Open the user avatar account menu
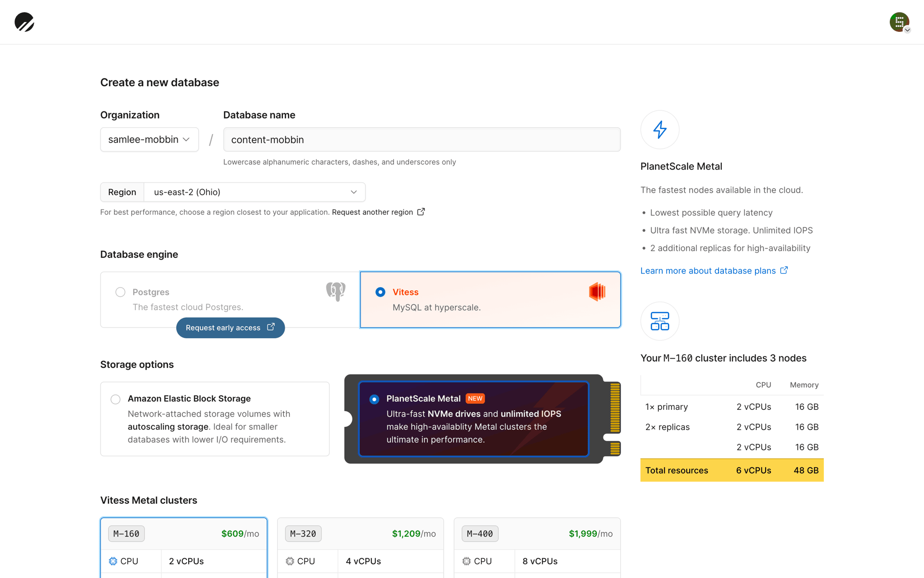Viewport: 924px width, 578px height. 899,22
